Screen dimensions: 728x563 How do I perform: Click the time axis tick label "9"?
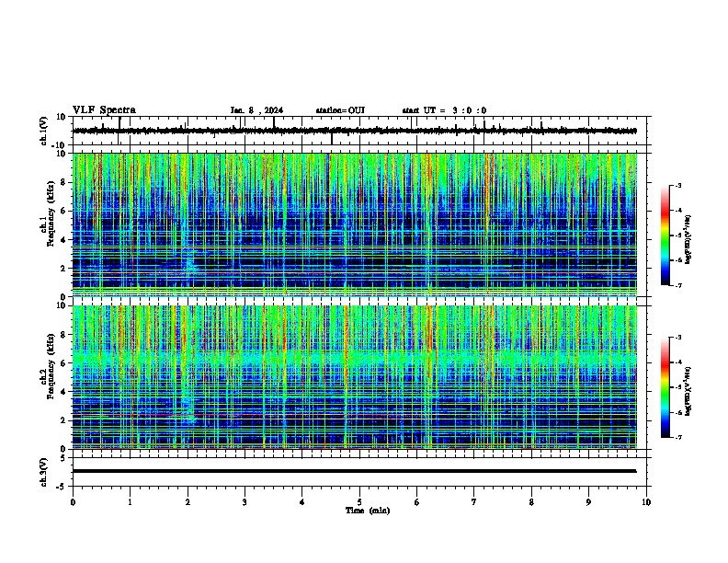pos(588,502)
